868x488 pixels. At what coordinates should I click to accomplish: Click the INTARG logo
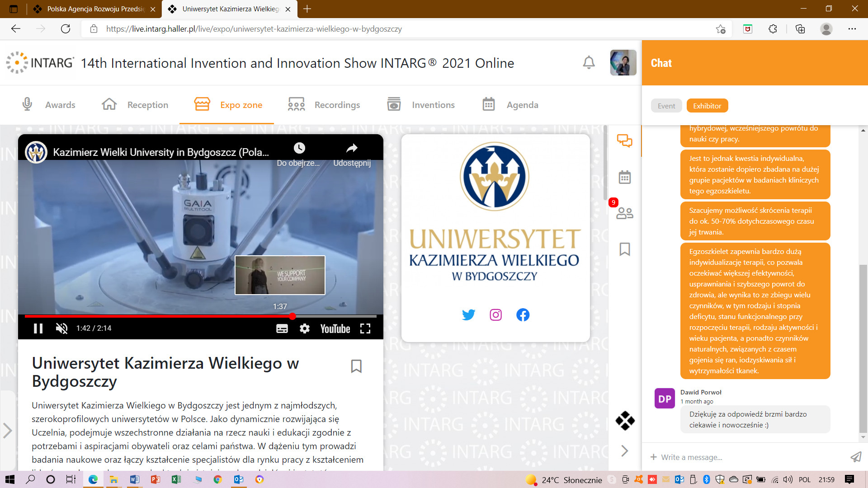tap(40, 62)
